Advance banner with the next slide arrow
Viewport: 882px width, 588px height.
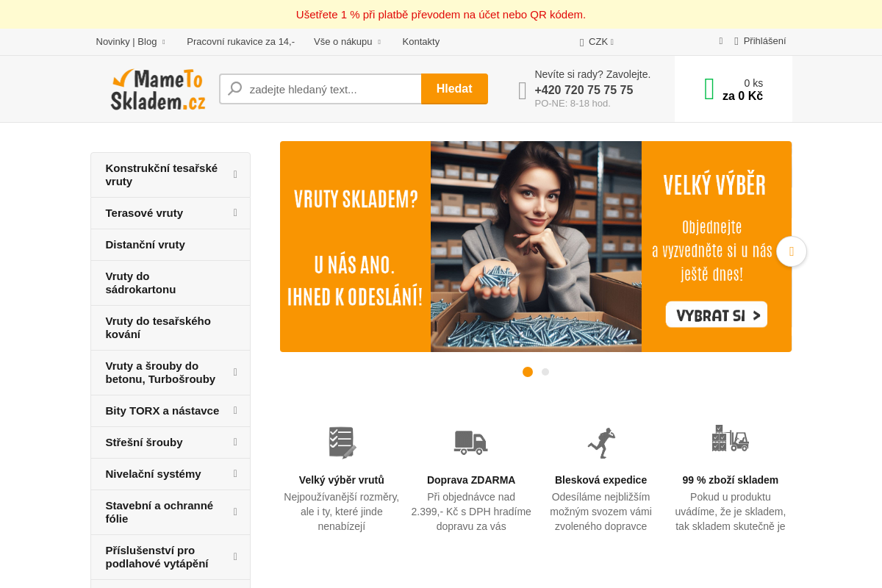coord(792,251)
